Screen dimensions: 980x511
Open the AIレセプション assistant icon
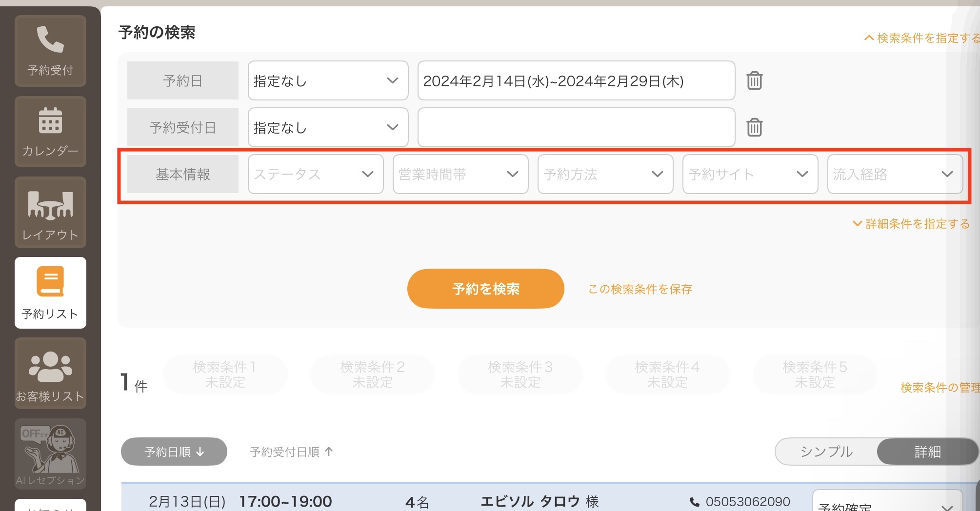(x=50, y=454)
